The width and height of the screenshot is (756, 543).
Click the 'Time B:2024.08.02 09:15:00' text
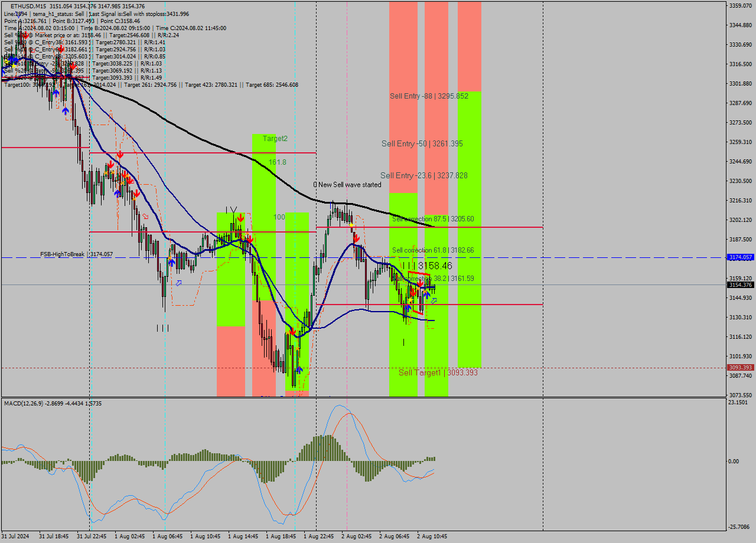pos(115,28)
